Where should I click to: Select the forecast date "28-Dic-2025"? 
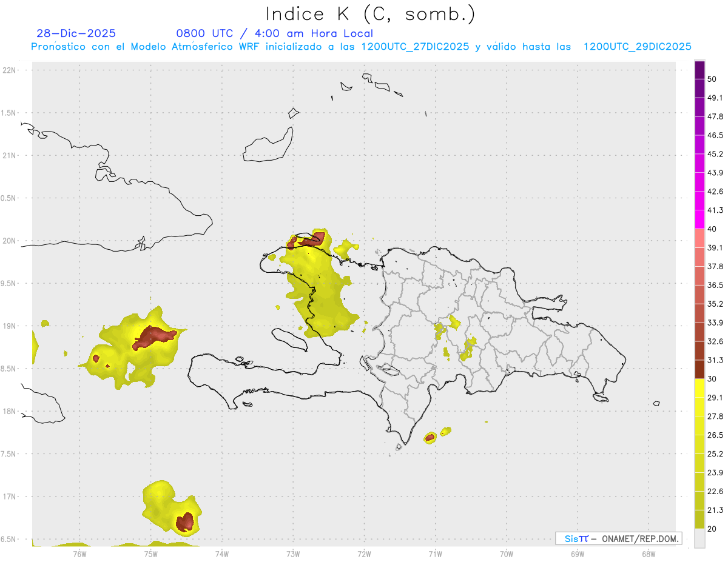pos(76,33)
